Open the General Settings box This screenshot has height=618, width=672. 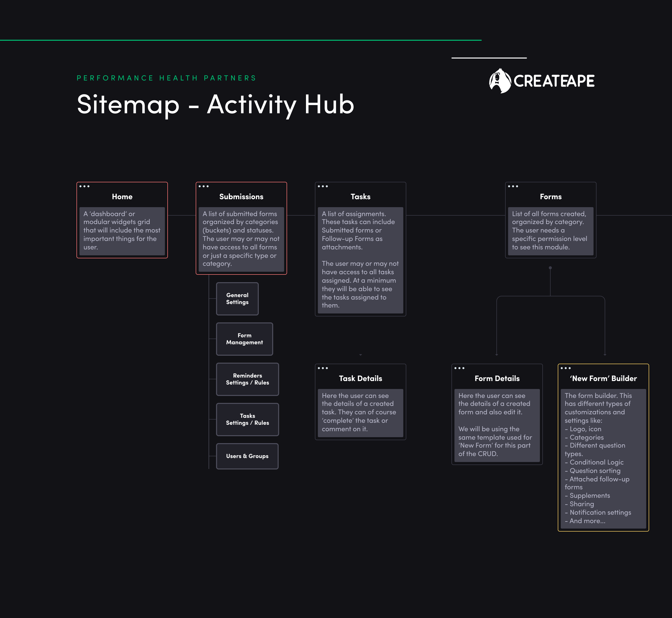[237, 299]
